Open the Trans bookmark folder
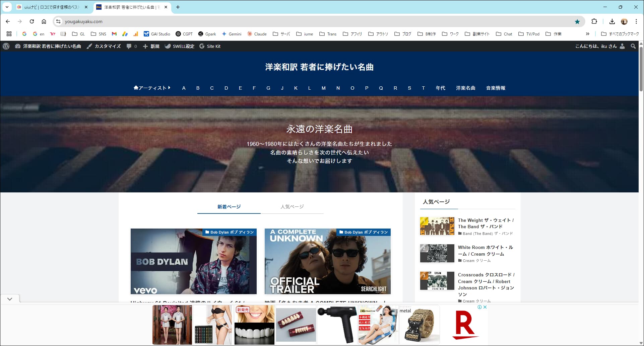 pyautogui.click(x=328, y=34)
